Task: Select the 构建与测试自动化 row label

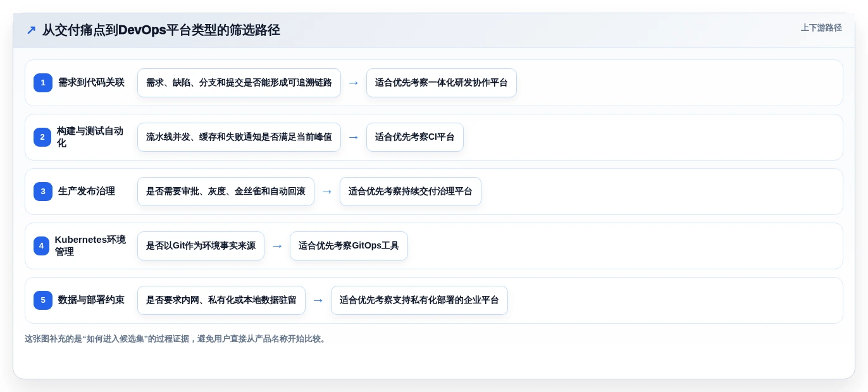Action: [x=91, y=137]
